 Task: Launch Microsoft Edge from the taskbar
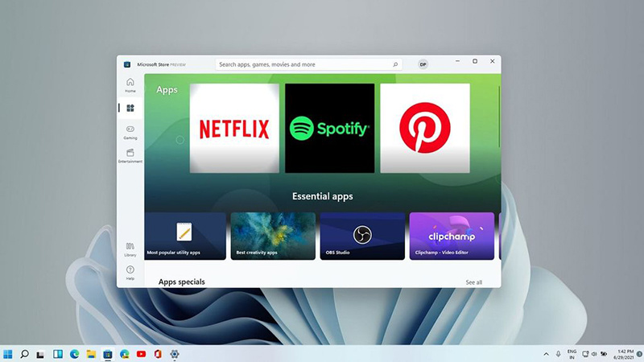[x=74, y=354]
